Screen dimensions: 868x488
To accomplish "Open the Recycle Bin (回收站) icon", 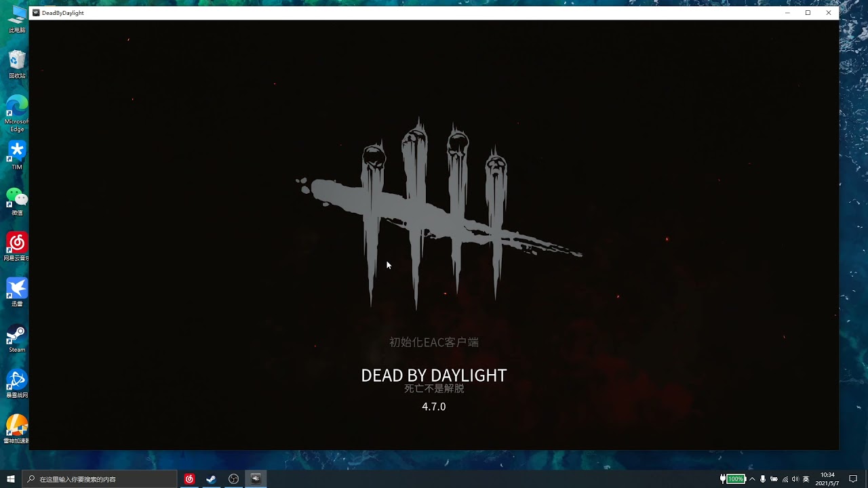I will point(17,64).
